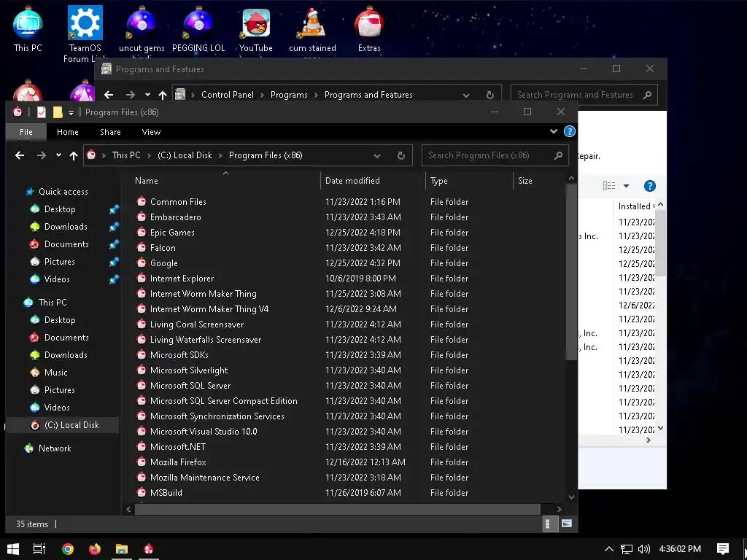Click Up arrow in Programs and Features window
Image resolution: width=747 pixels, height=560 pixels.
(x=163, y=95)
